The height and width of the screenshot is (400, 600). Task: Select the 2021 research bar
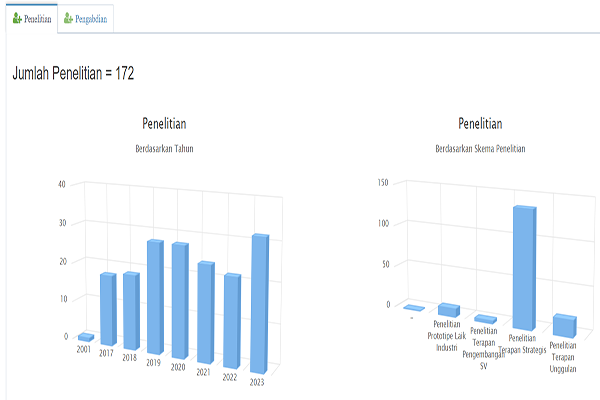(205, 312)
